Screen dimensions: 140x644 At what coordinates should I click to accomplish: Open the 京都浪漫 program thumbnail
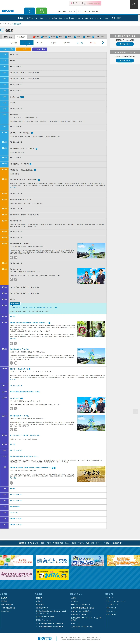pyautogui.click(x=91, y=474)
